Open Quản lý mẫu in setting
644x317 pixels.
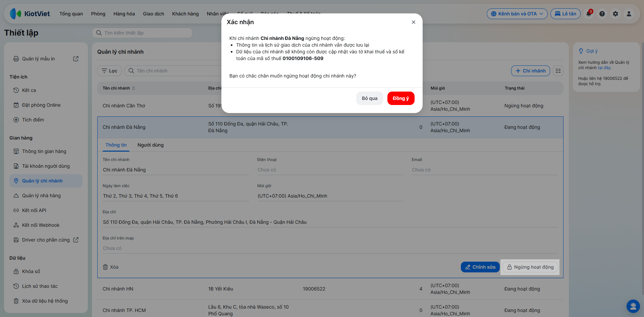click(39, 59)
